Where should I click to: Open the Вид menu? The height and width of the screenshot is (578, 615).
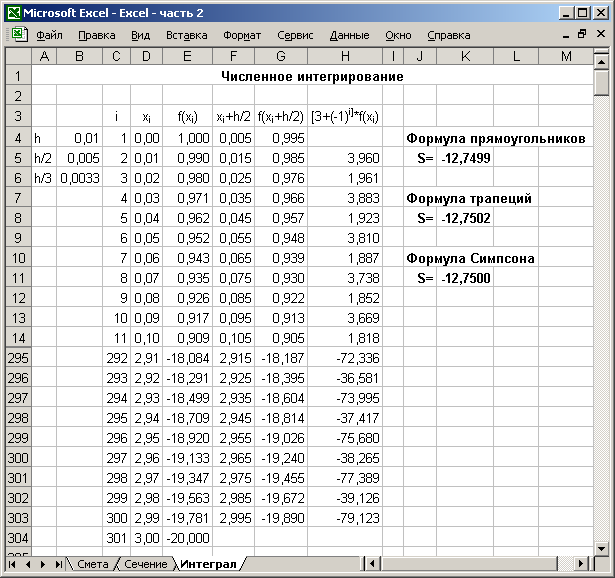(140, 35)
